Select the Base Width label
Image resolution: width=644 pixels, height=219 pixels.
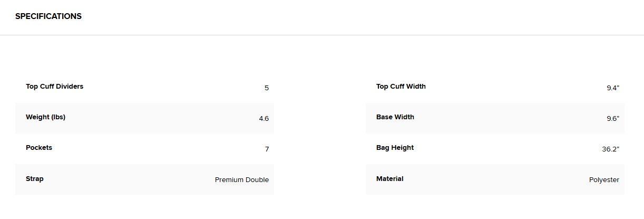[x=395, y=117]
